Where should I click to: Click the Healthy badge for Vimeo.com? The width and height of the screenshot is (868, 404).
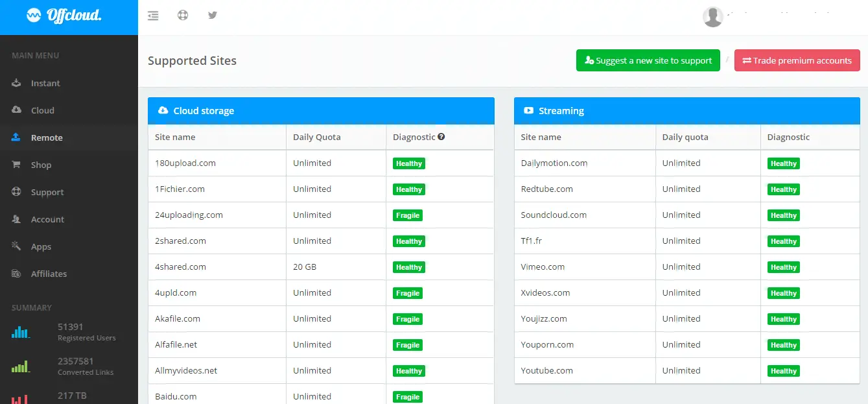[x=783, y=267]
